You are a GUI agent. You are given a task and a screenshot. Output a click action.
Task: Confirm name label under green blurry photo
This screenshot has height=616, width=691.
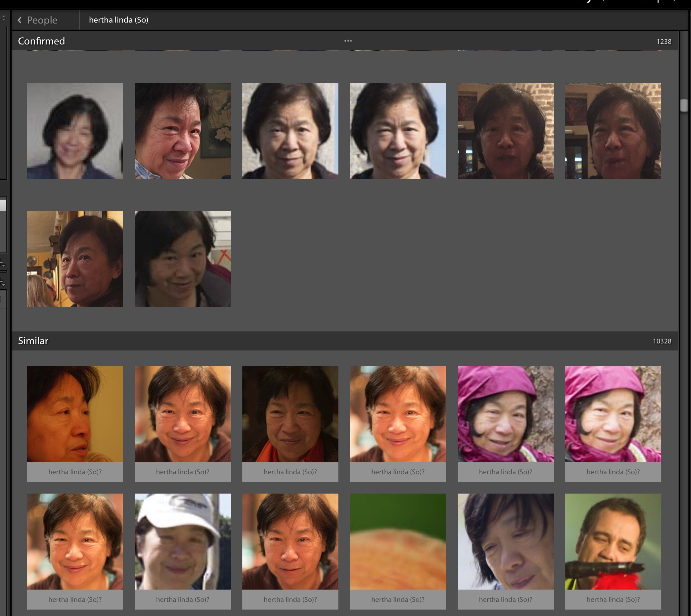[x=398, y=600]
